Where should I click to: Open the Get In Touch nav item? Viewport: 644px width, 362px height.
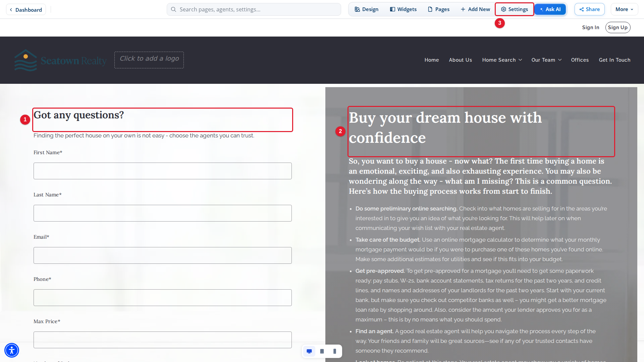point(615,60)
